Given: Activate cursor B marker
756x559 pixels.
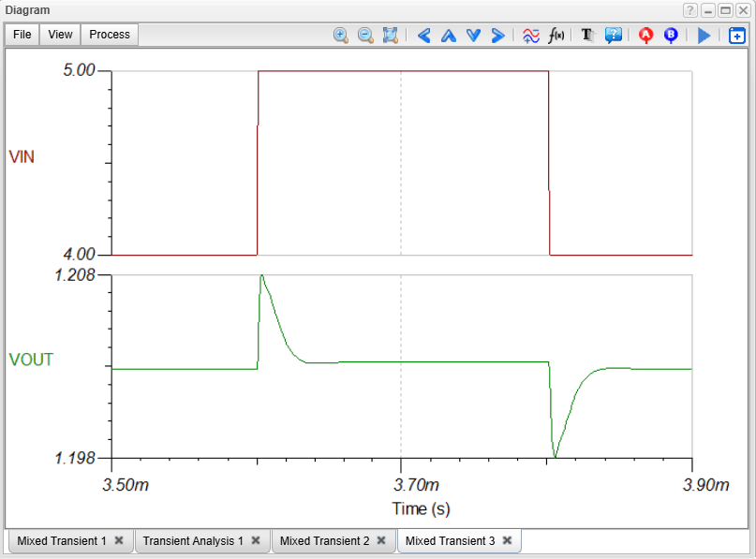Looking at the screenshot, I should [671, 35].
